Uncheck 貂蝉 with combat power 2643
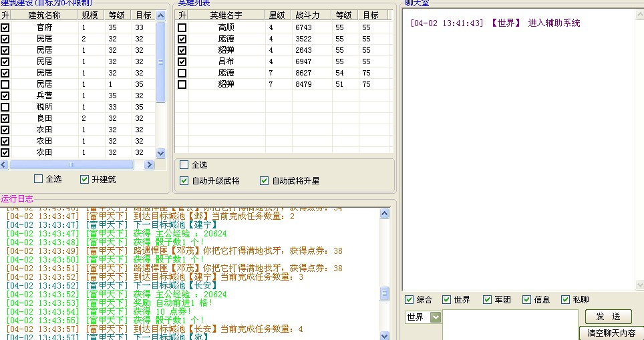644x340 pixels. (182, 50)
